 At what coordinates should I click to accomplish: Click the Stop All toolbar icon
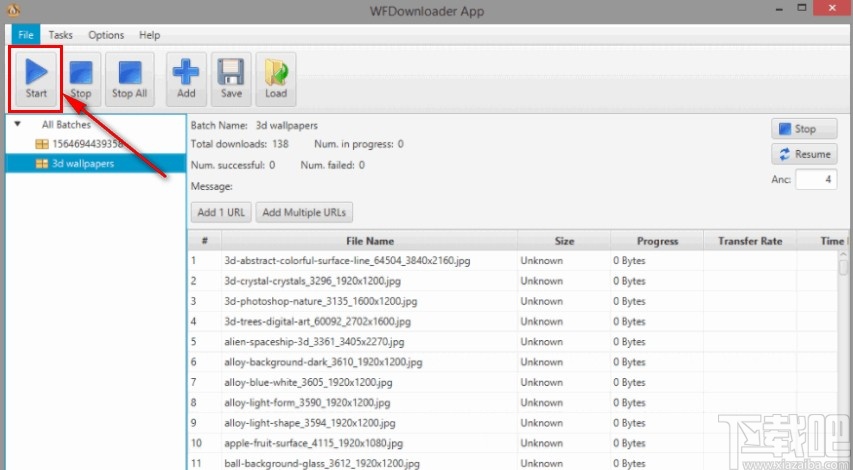129,78
